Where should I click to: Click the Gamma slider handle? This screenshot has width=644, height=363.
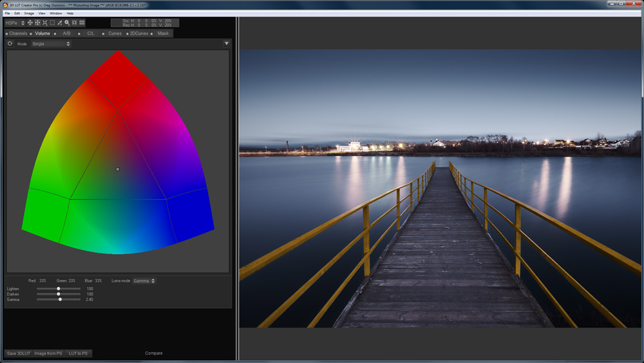(x=60, y=299)
